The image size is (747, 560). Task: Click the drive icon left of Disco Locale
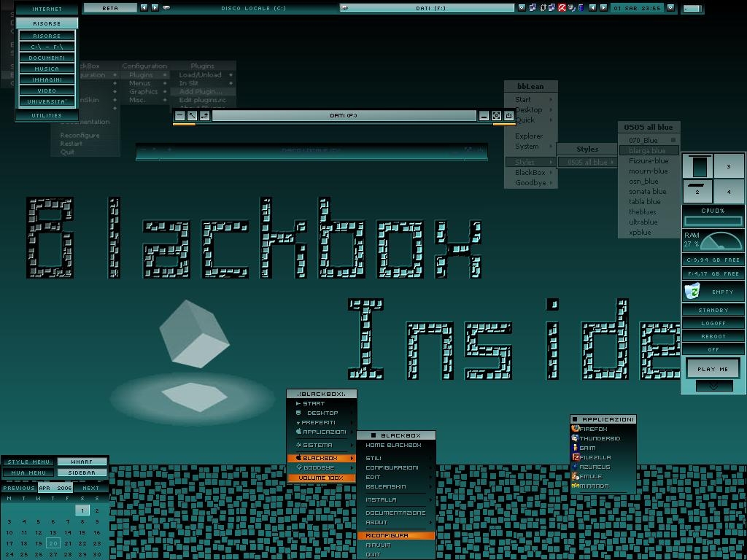(x=166, y=7)
